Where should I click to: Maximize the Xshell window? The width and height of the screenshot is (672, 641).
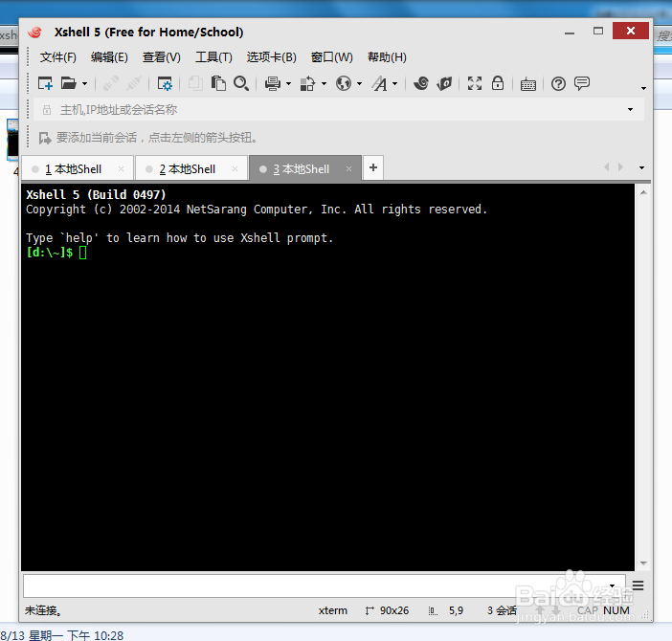(598, 32)
